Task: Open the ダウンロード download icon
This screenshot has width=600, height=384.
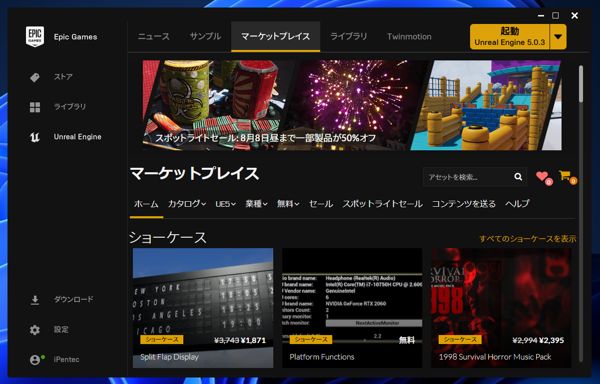Action: 35,300
